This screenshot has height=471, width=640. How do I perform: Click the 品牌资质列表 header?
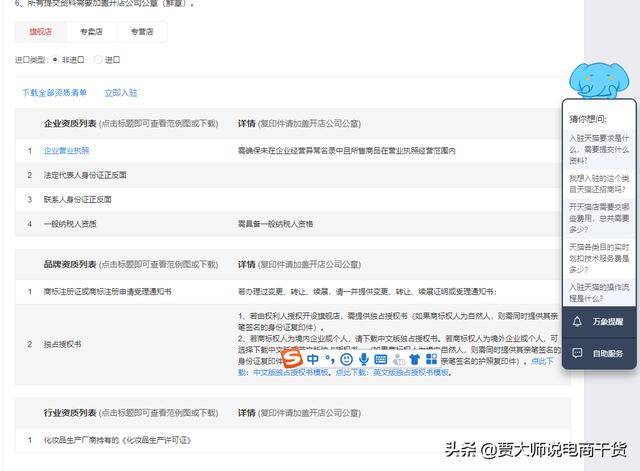(70, 264)
